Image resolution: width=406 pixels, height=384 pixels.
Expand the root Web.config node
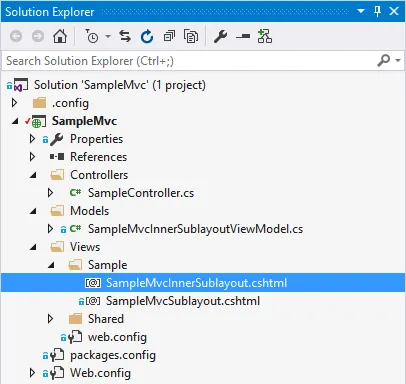pyautogui.click(x=32, y=373)
